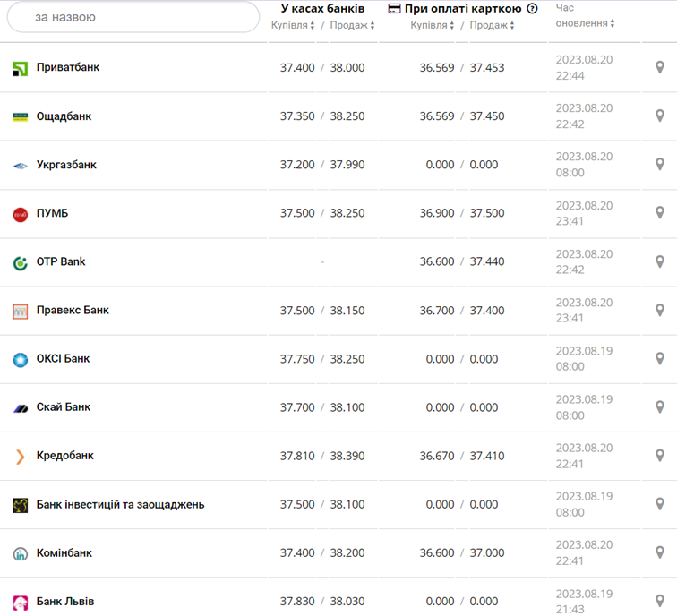This screenshot has height=616, width=677.
Task: Open map pin for Комінбанк row
Action: click(660, 552)
